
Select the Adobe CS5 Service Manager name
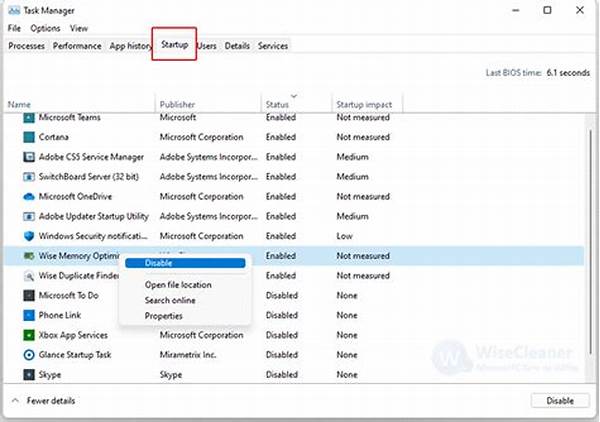tap(91, 157)
